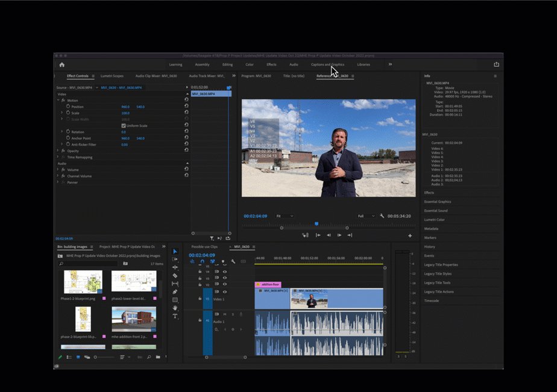Select the Razor tool
This screenshot has height=392, width=557.
coord(175,275)
